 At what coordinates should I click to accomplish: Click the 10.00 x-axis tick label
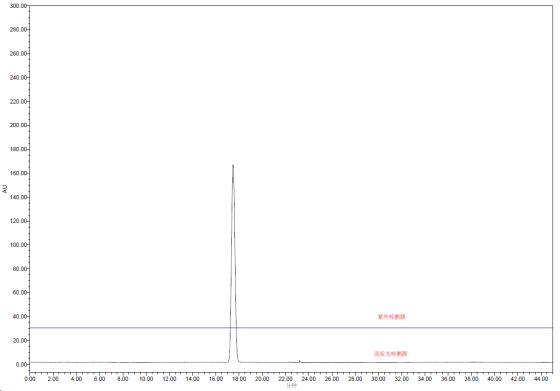pyautogui.click(x=146, y=379)
